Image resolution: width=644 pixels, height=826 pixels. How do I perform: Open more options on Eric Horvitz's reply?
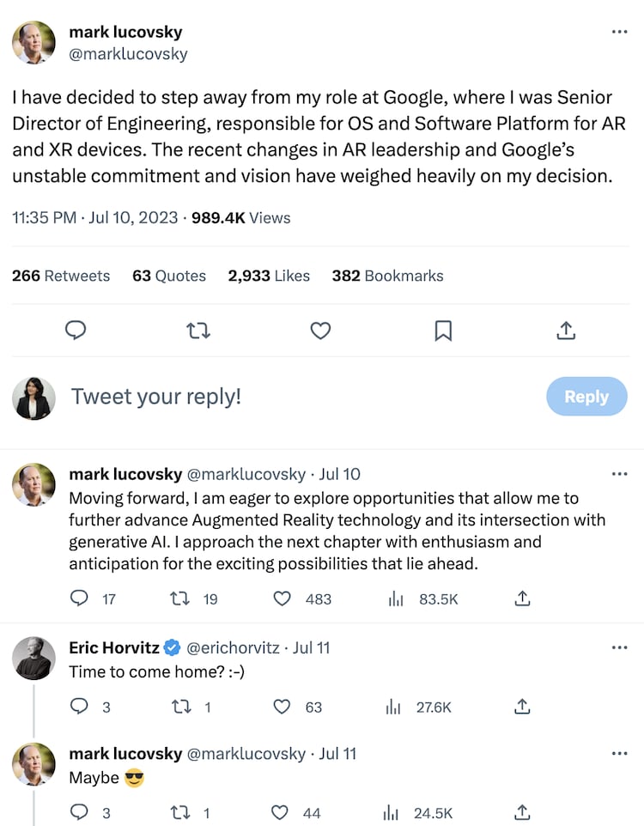point(619,647)
